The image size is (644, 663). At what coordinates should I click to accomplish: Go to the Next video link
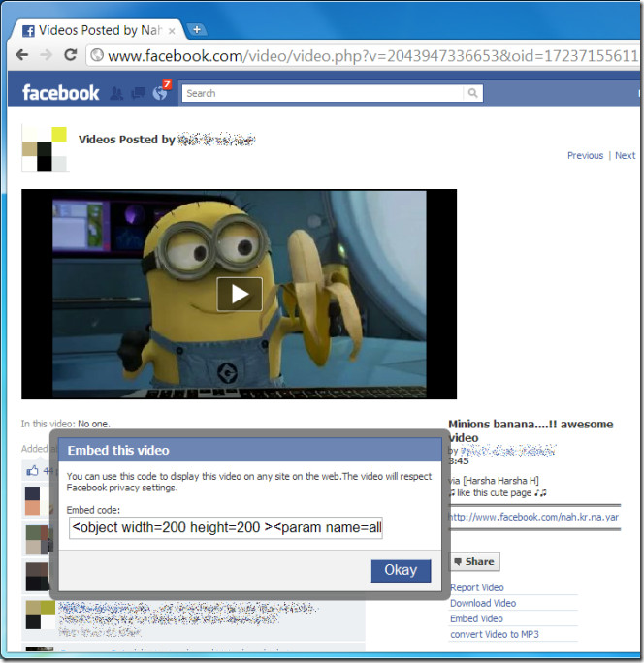[x=625, y=156]
